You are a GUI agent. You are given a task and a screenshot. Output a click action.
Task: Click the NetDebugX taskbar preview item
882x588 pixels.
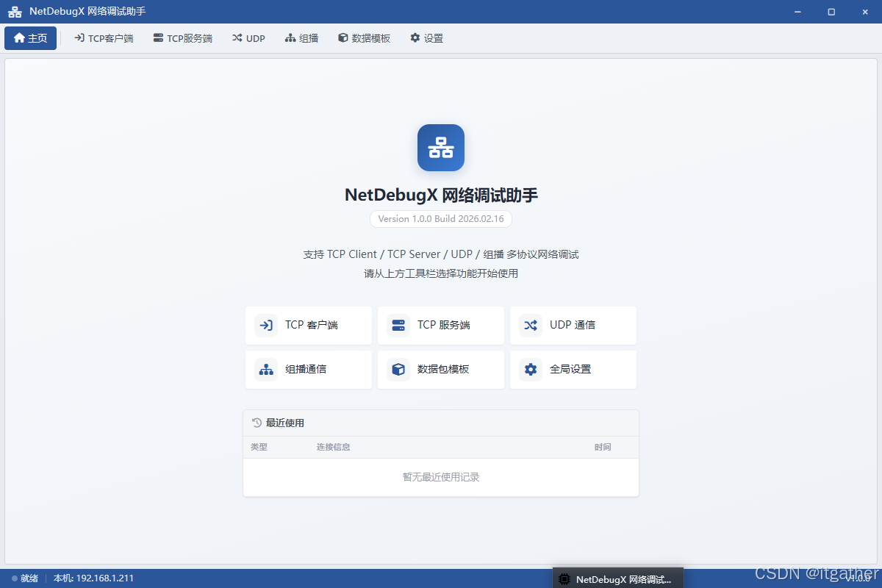(618, 579)
